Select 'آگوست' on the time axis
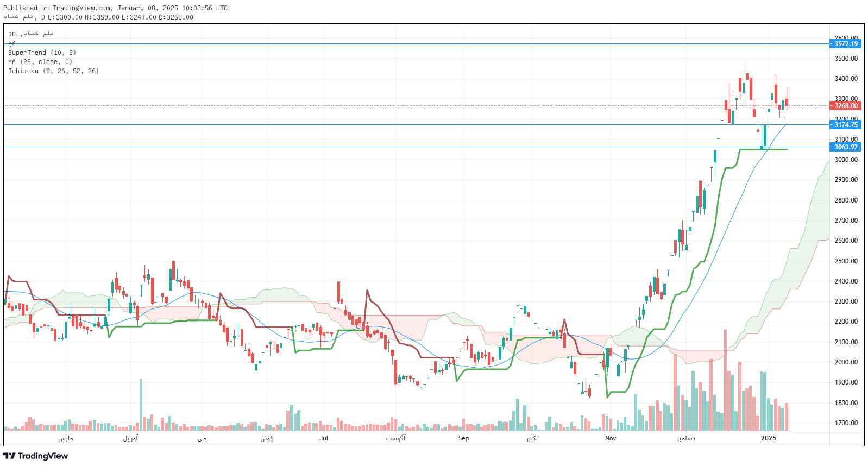 pos(395,438)
